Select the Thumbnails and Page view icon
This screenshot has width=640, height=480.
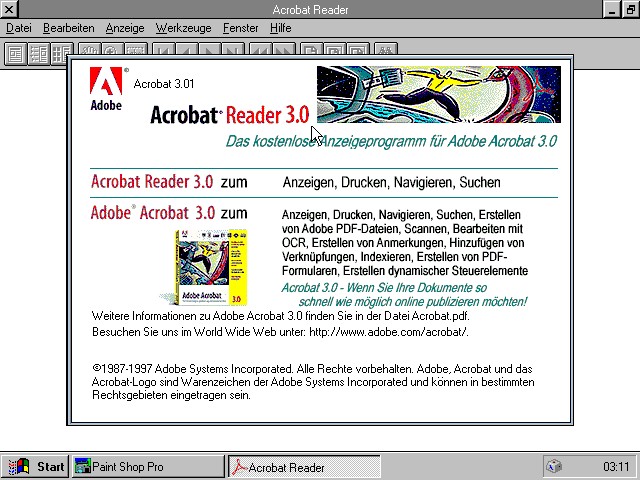[60, 54]
